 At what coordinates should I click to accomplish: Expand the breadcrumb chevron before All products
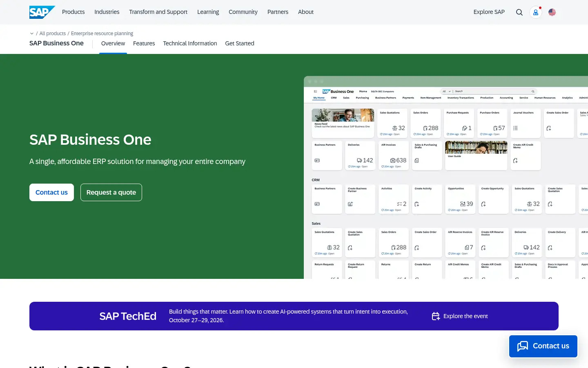click(x=32, y=34)
